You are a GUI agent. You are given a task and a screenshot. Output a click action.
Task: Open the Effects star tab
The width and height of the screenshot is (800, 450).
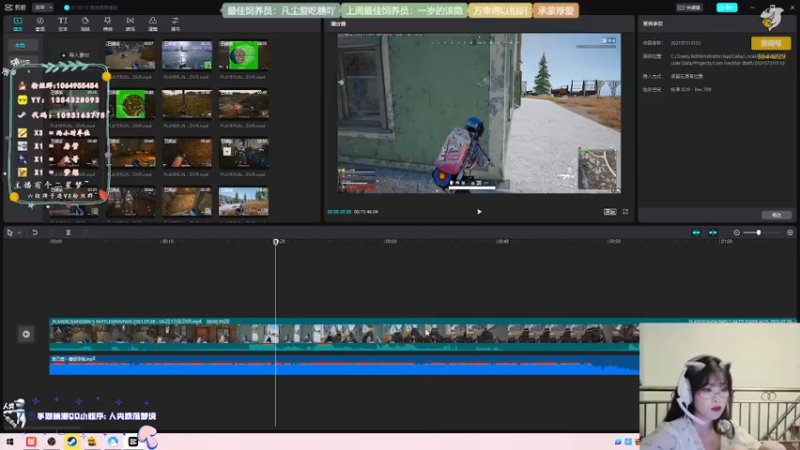pos(108,23)
